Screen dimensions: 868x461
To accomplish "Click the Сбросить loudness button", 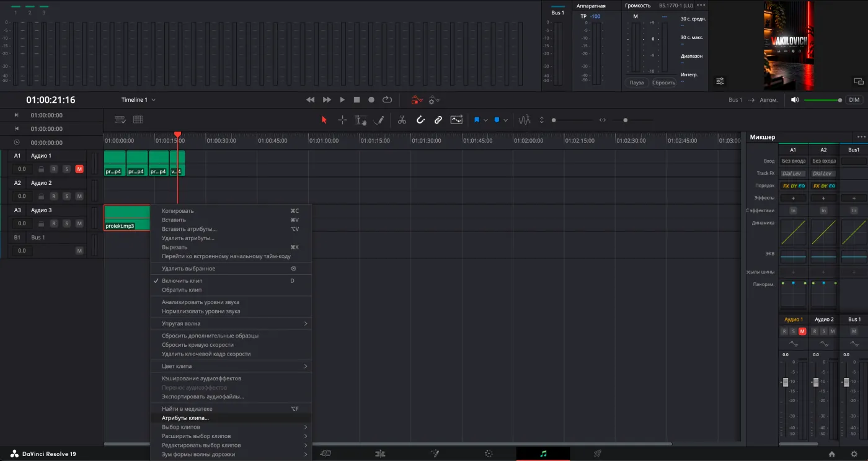I will [663, 83].
